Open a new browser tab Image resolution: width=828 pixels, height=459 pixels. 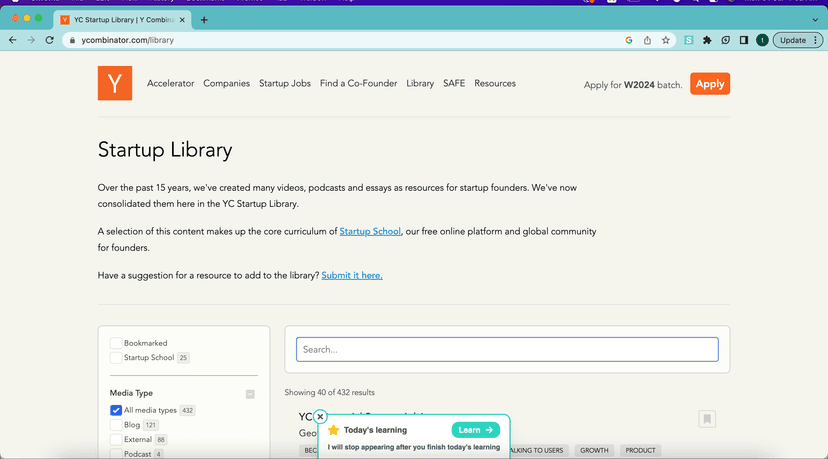coord(204,20)
